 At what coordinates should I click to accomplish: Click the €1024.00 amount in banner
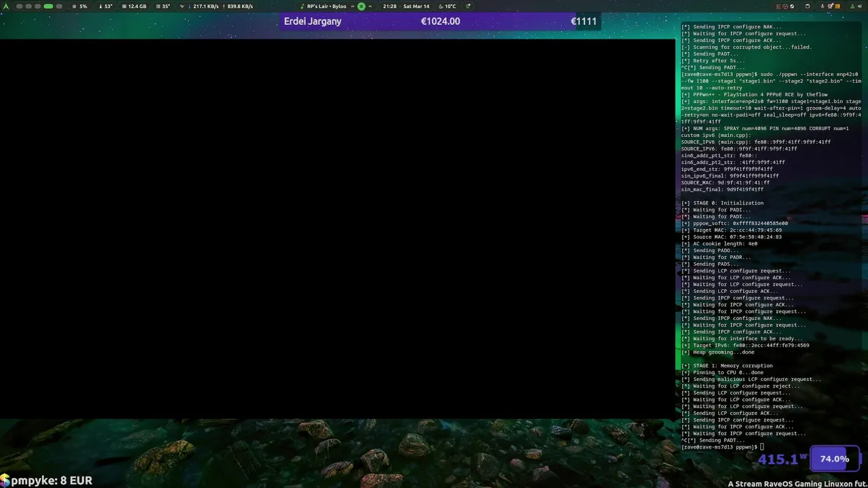click(441, 21)
